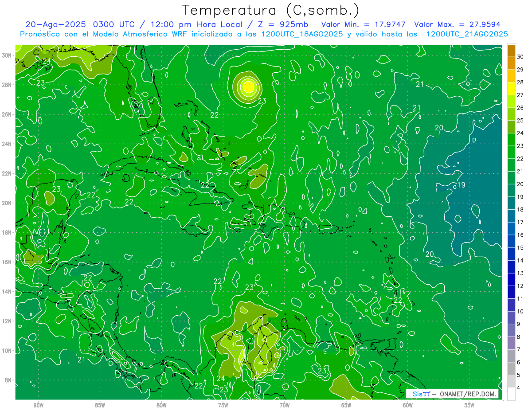Click legend value 17 on color scale

coord(520,222)
